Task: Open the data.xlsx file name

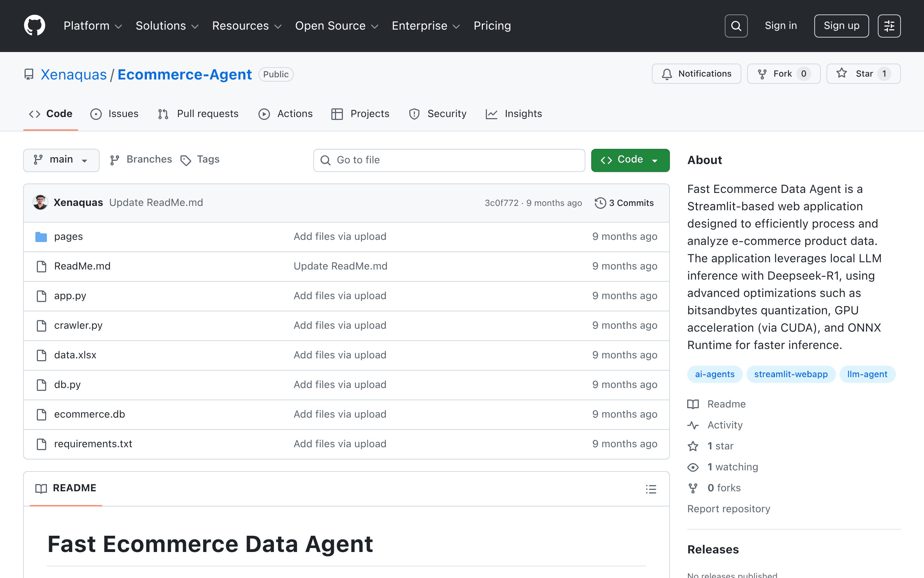Action: [75, 355]
